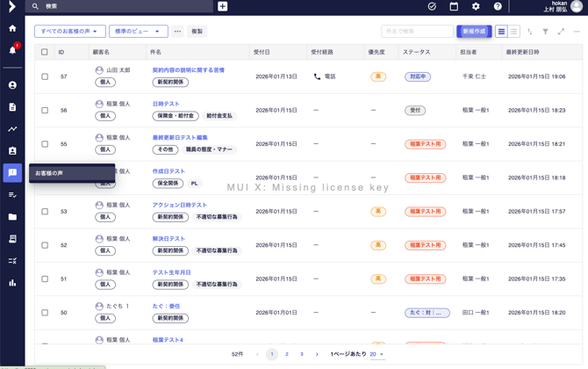Screen dimensions: 588x369
Task: Click the plus icon beside search bar
Action: point(223,7)
